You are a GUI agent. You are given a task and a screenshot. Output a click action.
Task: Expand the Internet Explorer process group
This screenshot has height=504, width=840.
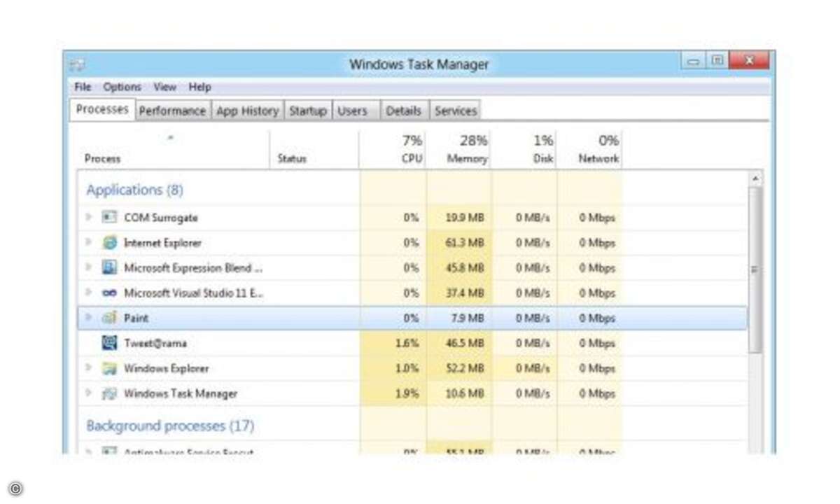(88, 243)
